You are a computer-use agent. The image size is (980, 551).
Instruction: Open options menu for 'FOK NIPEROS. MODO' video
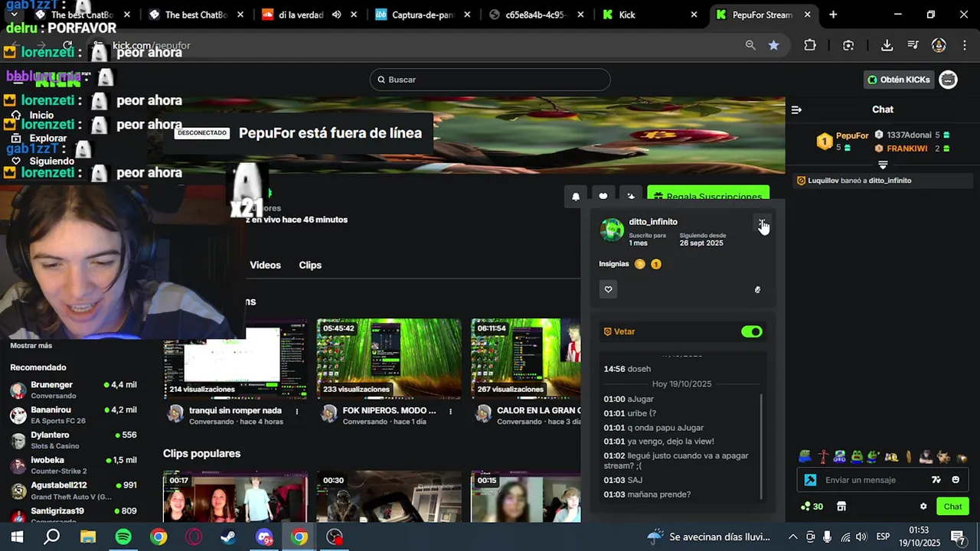[450, 411]
